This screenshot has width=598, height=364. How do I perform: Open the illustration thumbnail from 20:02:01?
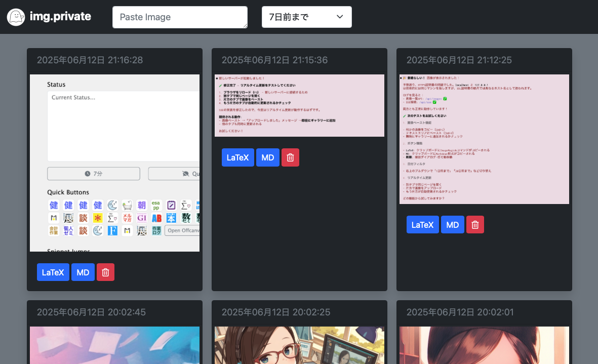tap(484, 345)
